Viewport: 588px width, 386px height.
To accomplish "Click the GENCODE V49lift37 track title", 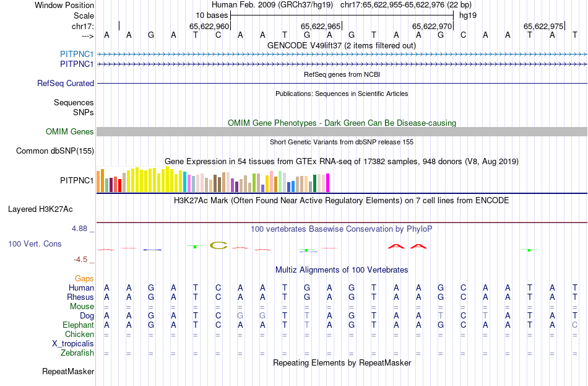I will click(x=342, y=45).
